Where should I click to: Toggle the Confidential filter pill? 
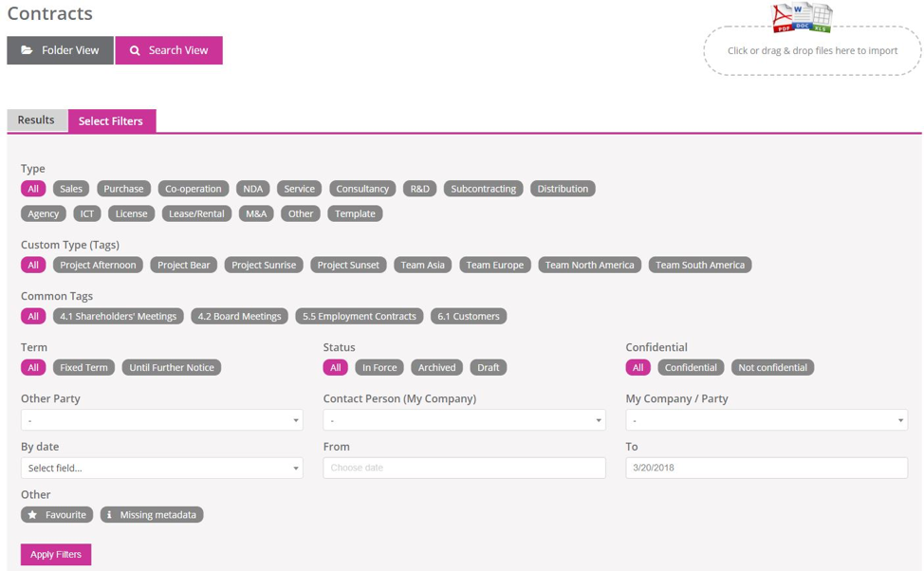click(x=691, y=367)
